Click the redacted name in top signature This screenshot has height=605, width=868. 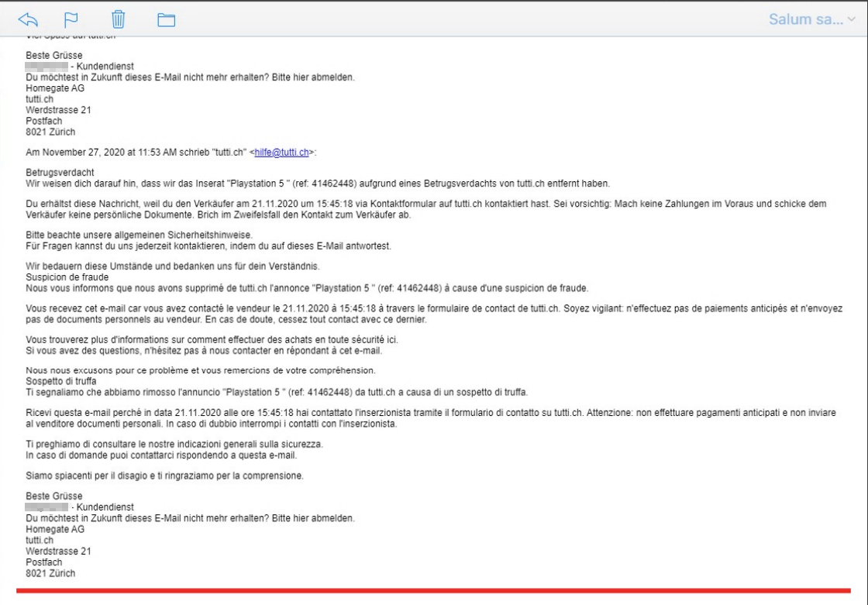point(46,67)
